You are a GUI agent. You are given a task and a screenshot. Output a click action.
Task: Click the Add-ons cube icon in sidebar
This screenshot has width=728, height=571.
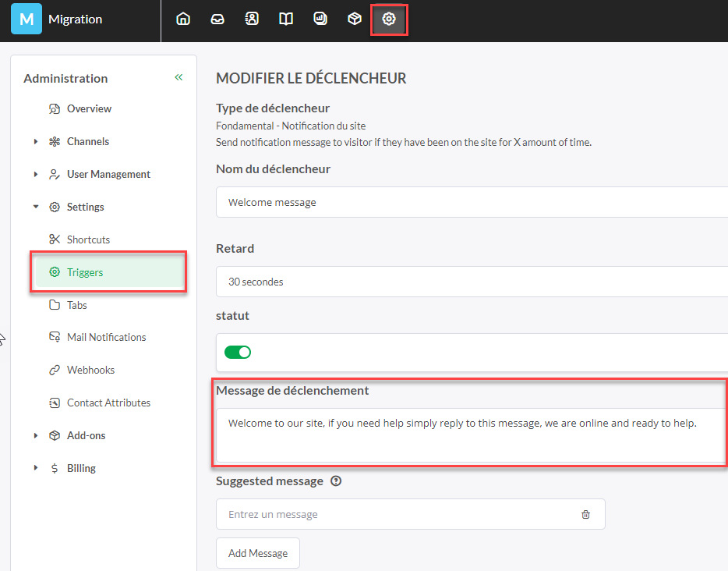55,436
